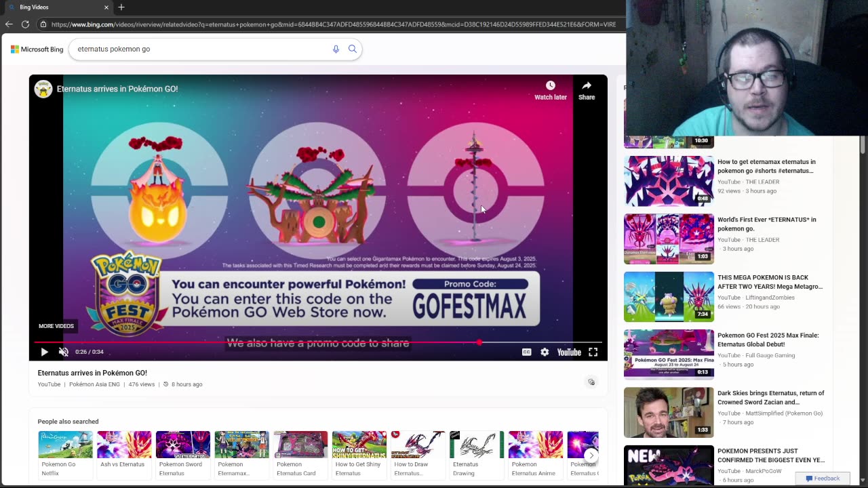This screenshot has width=868, height=488.
Task: Open Ash vs Eternatus related search
Action: tap(124, 454)
